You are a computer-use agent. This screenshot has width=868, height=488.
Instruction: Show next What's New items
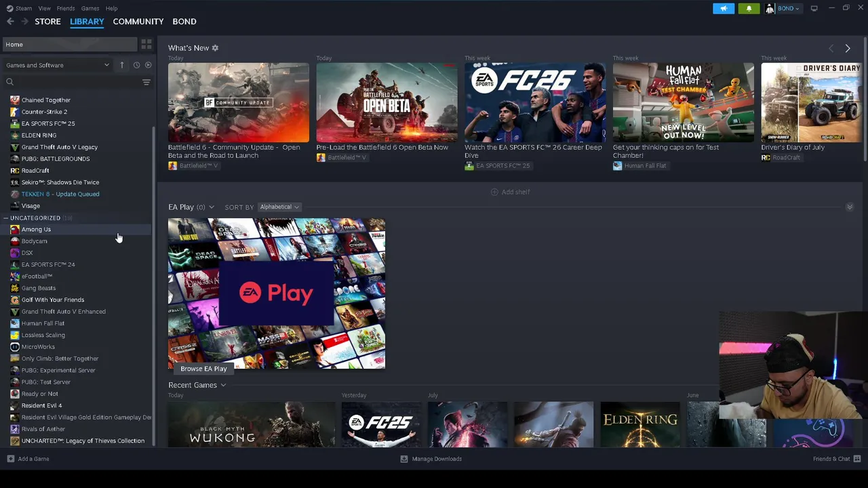coord(847,48)
